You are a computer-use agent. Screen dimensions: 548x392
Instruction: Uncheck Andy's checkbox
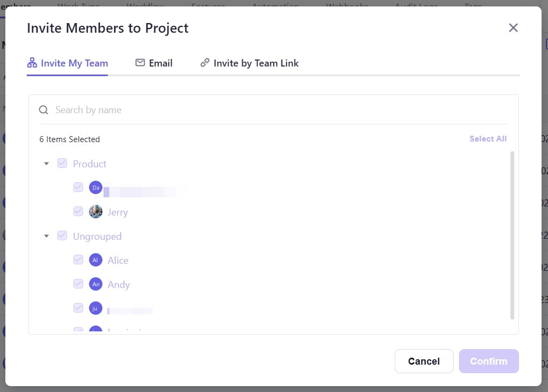click(78, 284)
